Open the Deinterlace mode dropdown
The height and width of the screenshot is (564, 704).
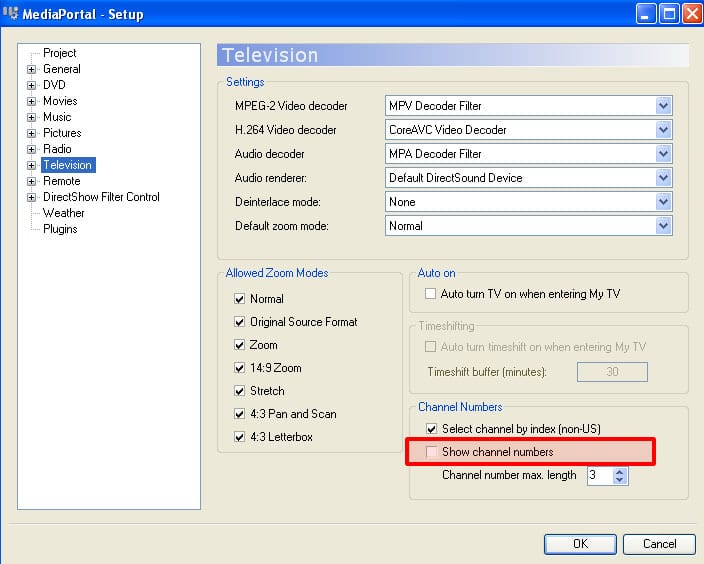[x=663, y=202]
